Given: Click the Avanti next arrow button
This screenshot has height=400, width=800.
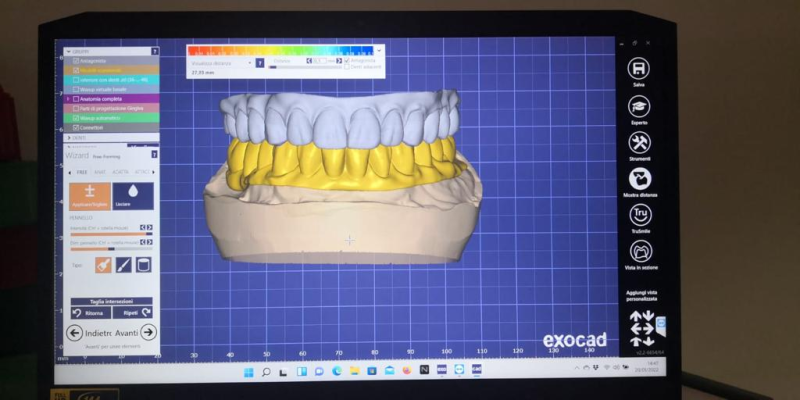Looking at the screenshot, I should 148,332.
